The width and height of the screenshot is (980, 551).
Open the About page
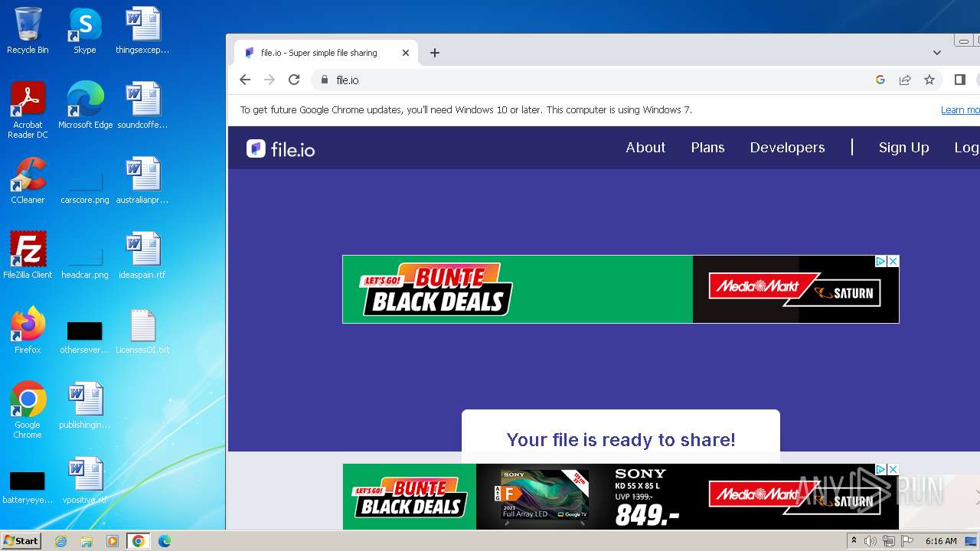pos(645,148)
